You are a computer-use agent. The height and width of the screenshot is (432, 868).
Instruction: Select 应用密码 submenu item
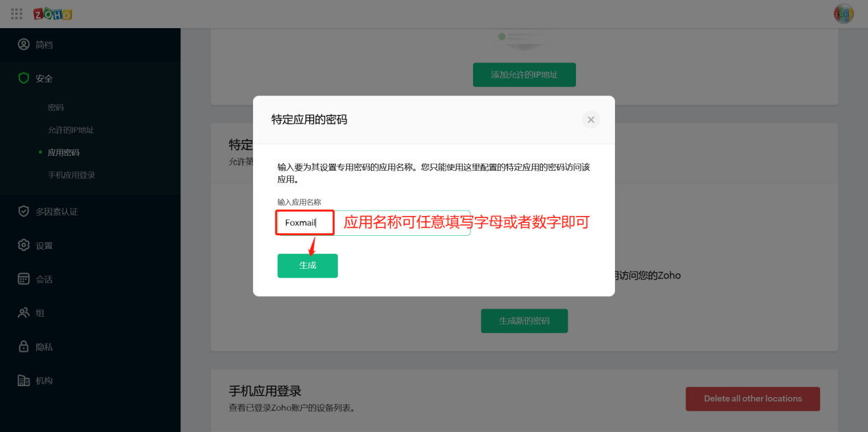64,152
